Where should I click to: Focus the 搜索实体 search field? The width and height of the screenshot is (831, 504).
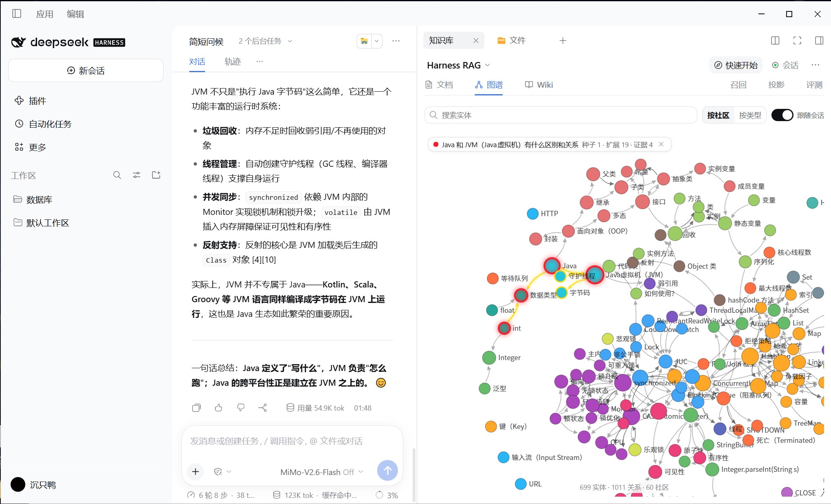point(561,115)
